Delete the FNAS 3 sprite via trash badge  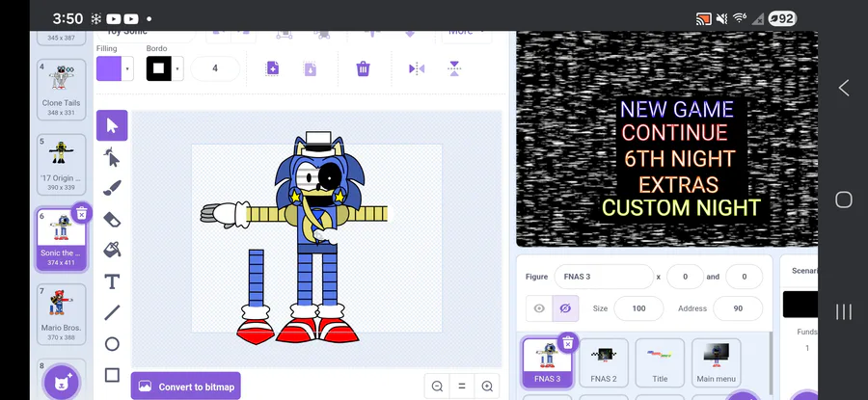(x=567, y=343)
